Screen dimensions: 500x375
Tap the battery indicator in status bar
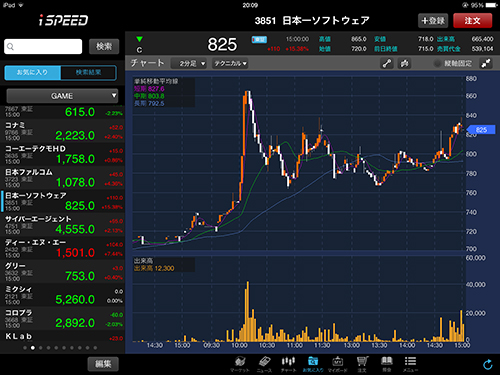point(491,5)
